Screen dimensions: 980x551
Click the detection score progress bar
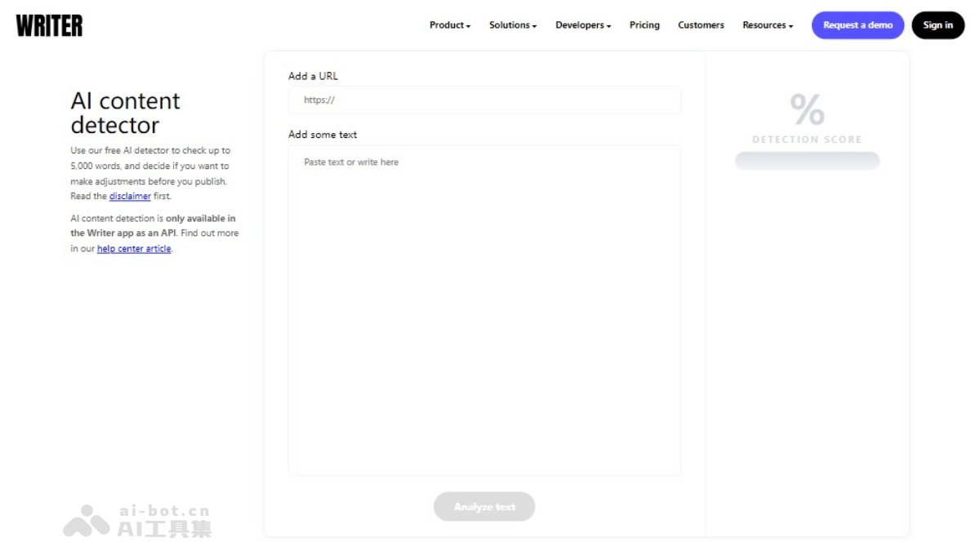click(x=807, y=160)
